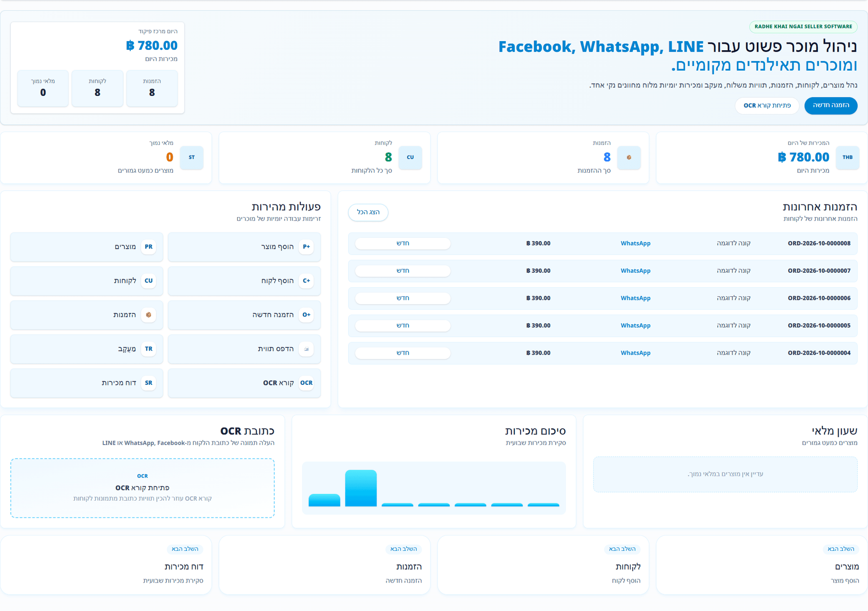Click status badge of order ORD-2026-10-0000004
This screenshot has height=611, width=868.
[402, 353]
